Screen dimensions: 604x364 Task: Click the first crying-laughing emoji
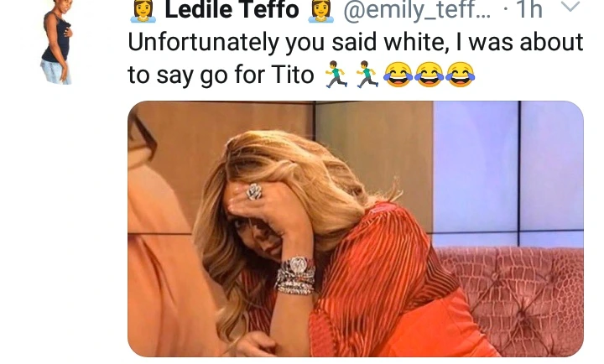point(398,75)
